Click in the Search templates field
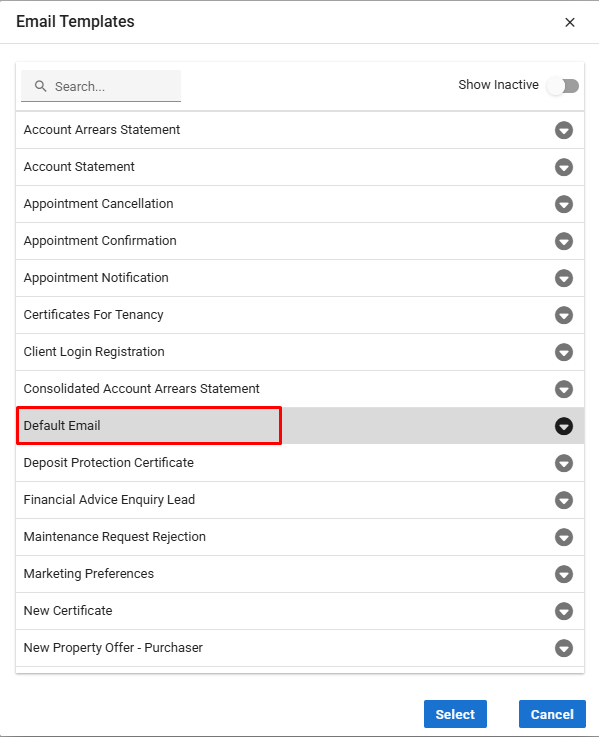This screenshot has width=599, height=737. click(101, 86)
